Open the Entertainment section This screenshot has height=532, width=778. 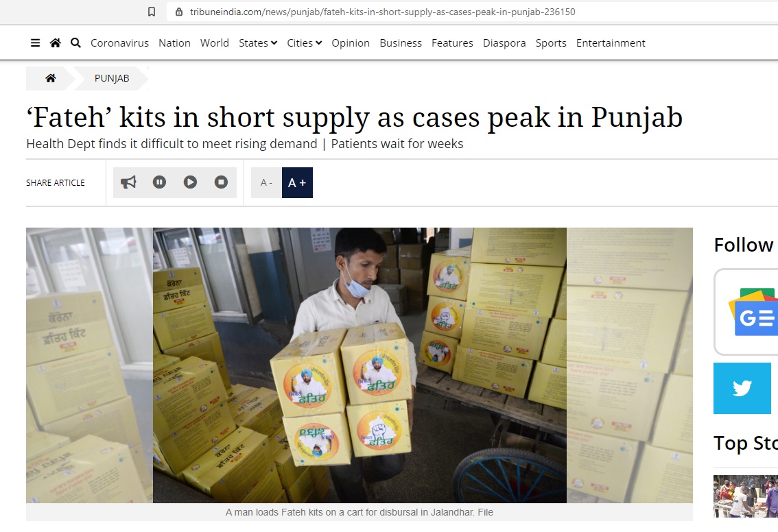[611, 43]
